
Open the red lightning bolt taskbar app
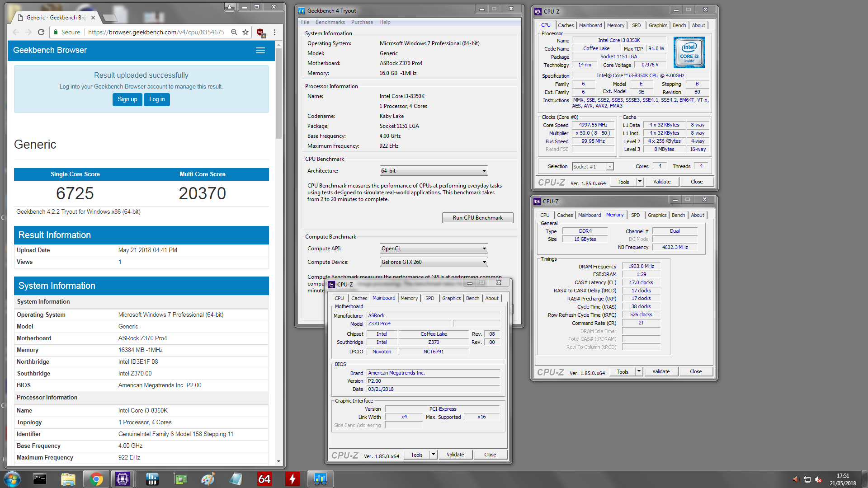(x=292, y=479)
